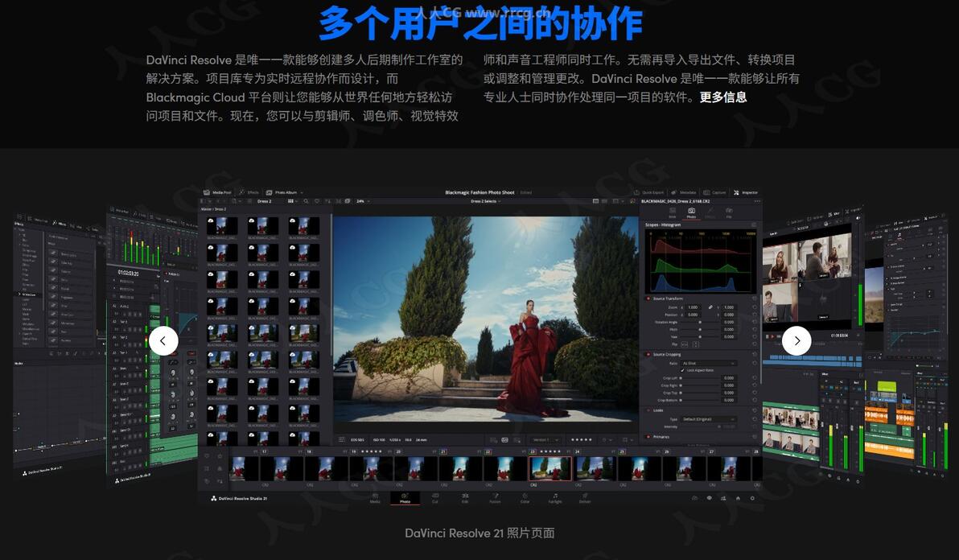Reset the Source Transform section
This screenshot has height=560, width=959.
pos(754,299)
